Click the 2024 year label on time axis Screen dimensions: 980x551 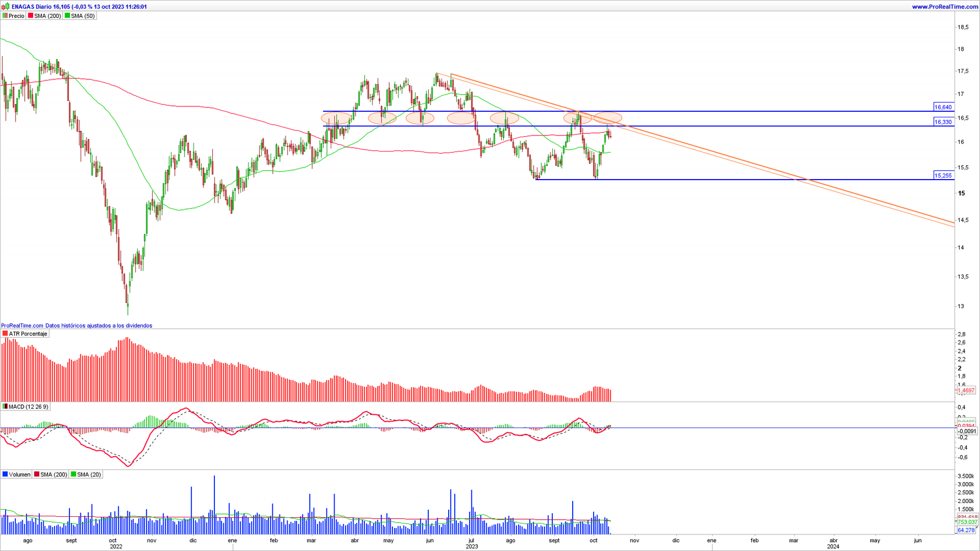[833, 547]
